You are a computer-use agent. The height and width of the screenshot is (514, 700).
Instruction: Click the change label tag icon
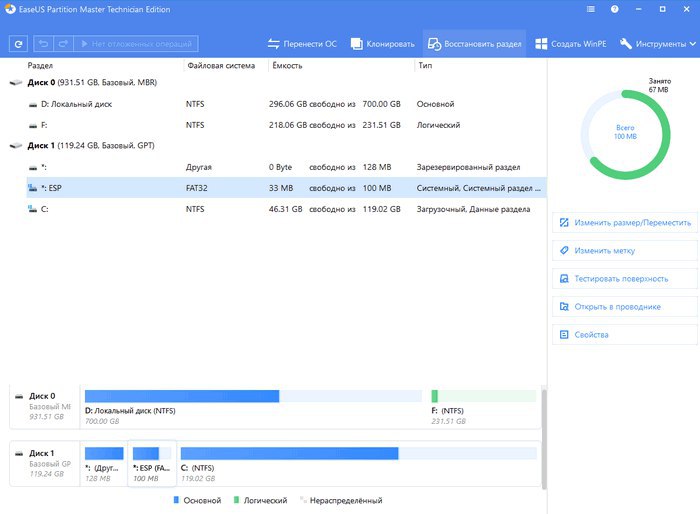pyautogui.click(x=564, y=251)
